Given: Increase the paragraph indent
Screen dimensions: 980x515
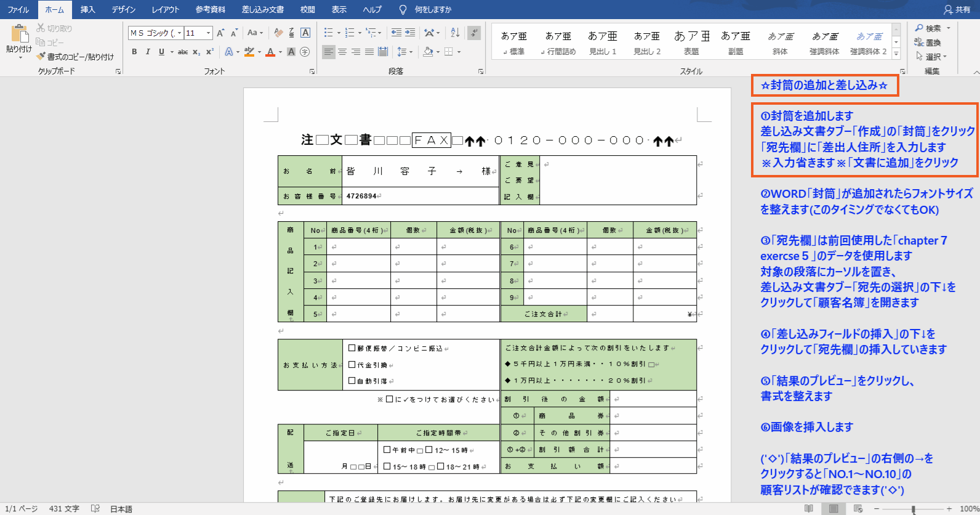Looking at the screenshot, I should click(410, 33).
